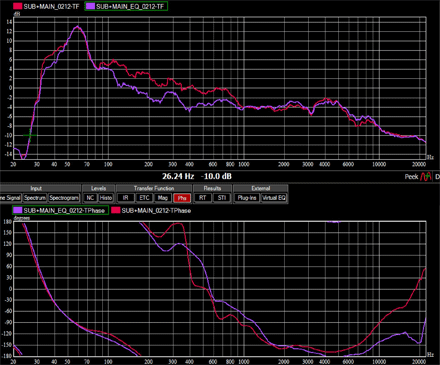Image resolution: width=440 pixels, height=365 pixels.
Task: Click the purple SUB+MAIN_EQ_0212-TF color swatch
Action: 90,6
